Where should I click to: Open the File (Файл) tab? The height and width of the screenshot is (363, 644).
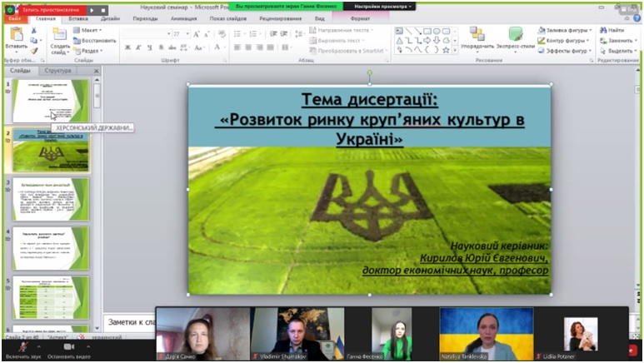click(x=15, y=18)
